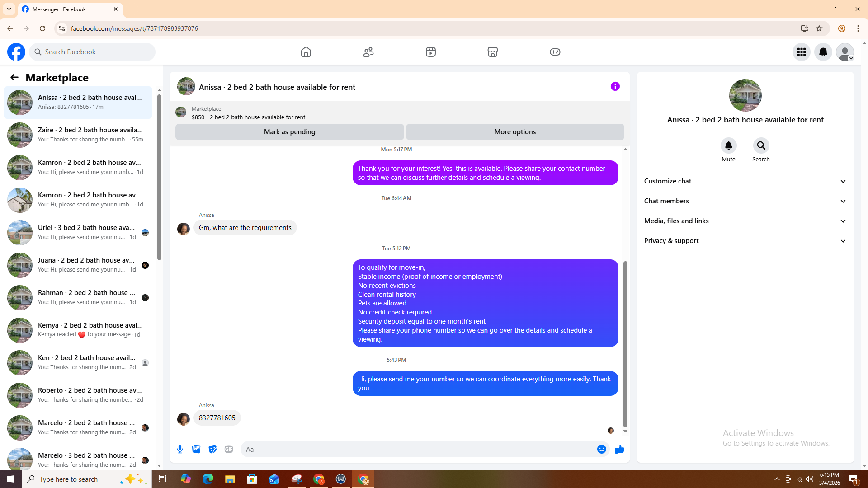The width and height of the screenshot is (868, 488).
Task: Open the Anissa conversation title
Action: [277, 87]
